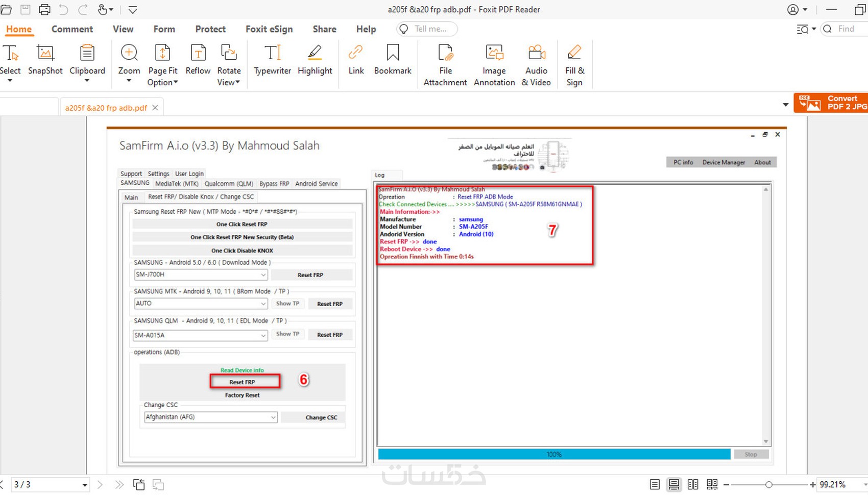
Task: Open the SM-J700H model dropdown
Action: [x=263, y=275]
